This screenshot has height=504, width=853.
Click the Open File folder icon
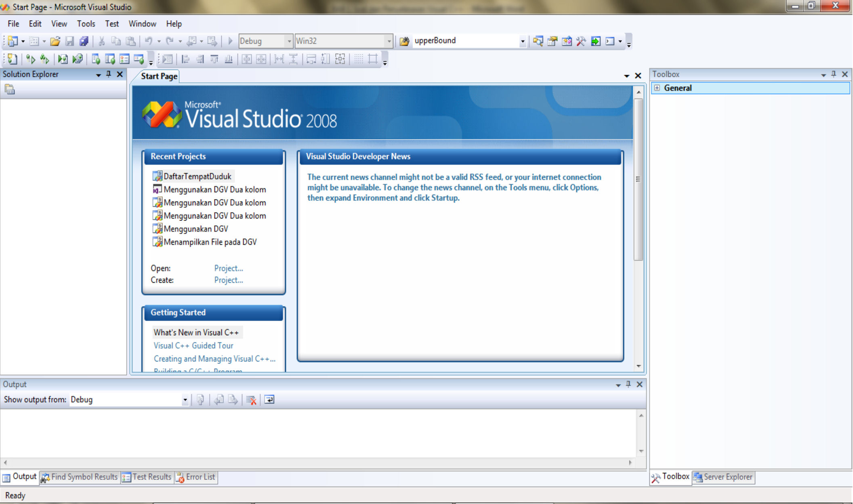pyautogui.click(x=55, y=41)
